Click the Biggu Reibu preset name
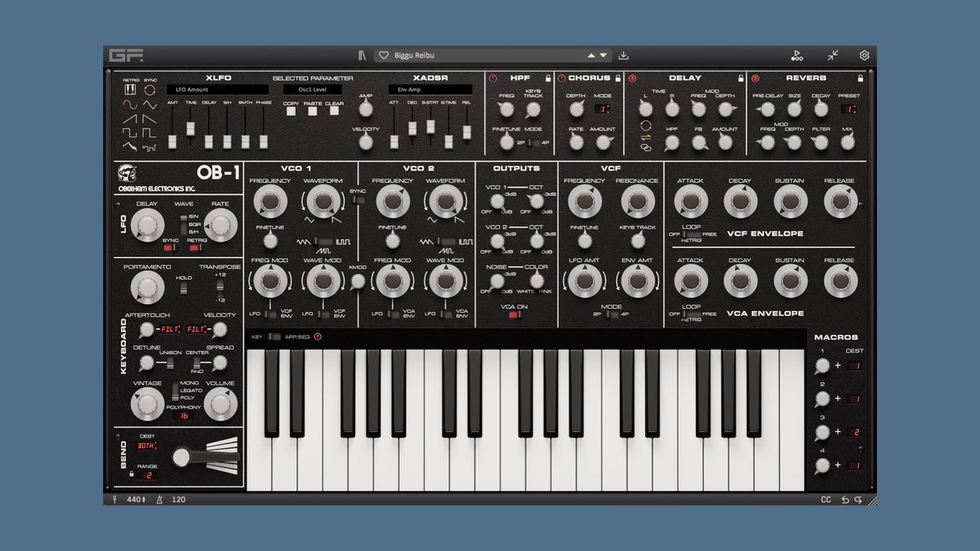This screenshot has height=551, width=980. point(415,56)
